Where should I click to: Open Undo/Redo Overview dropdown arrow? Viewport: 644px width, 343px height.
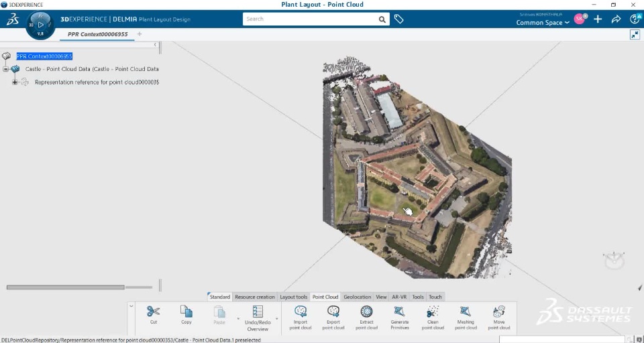click(x=276, y=318)
